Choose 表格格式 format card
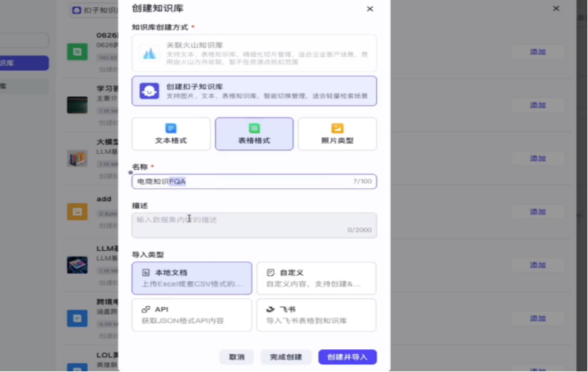The image size is (588, 372). point(254,134)
